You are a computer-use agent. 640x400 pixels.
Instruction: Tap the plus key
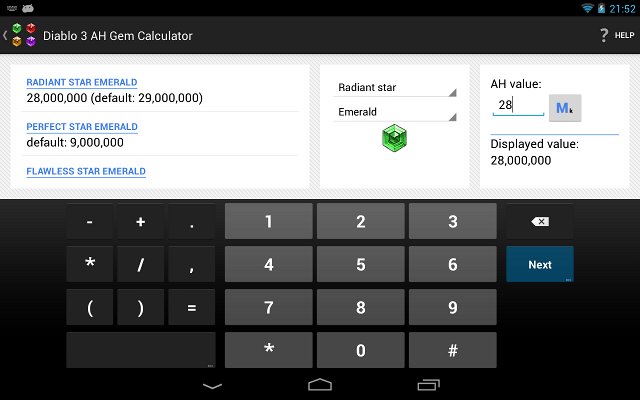tap(141, 221)
